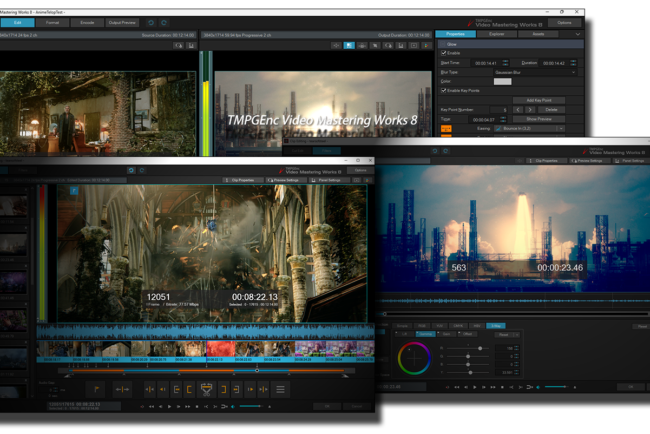Click the Add Key Point button
Screen dimensions: 650x434
538,100
